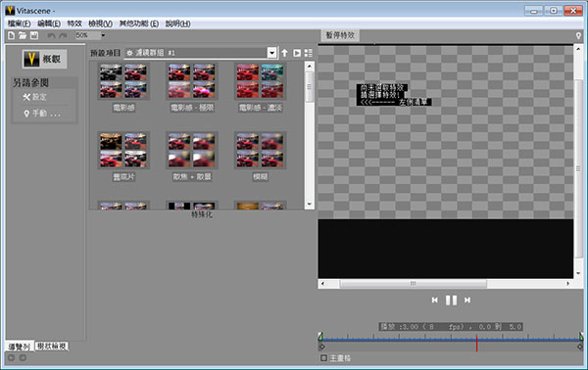Screen dimensions: 588x370
Task: Jump to the previous frame button
Action: 434,300
